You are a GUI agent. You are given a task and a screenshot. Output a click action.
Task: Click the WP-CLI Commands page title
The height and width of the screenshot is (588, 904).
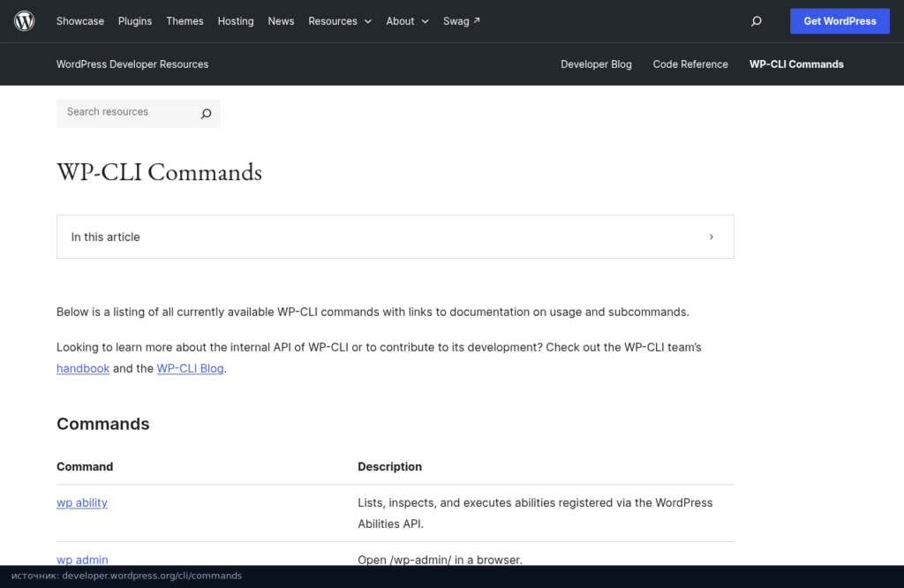tap(159, 172)
